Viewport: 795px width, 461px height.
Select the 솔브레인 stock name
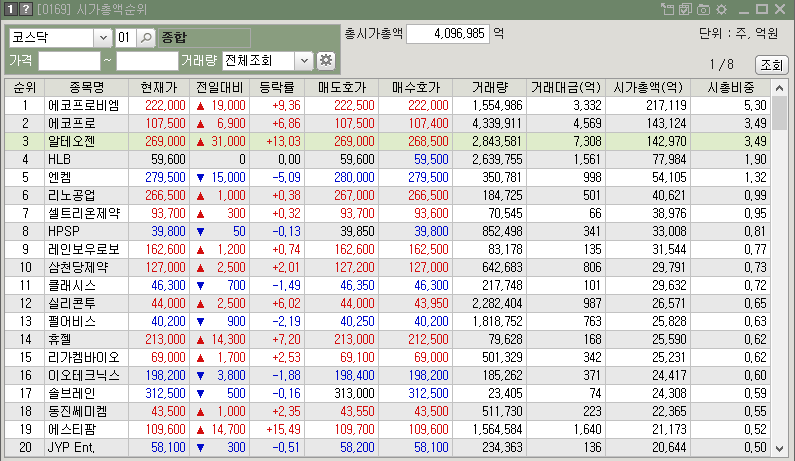click(x=72, y=394)
